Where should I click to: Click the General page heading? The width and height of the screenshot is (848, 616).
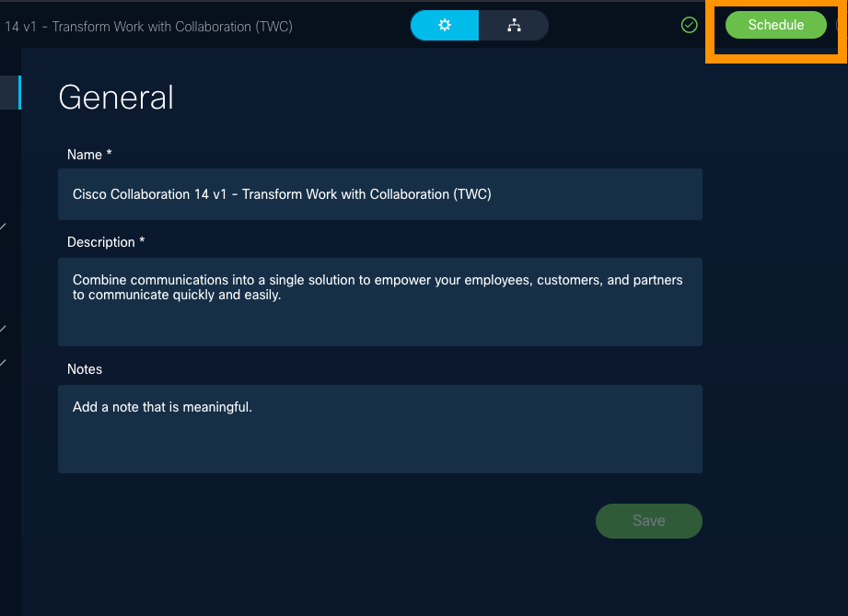pyautogui.click(x=116, y=98)
